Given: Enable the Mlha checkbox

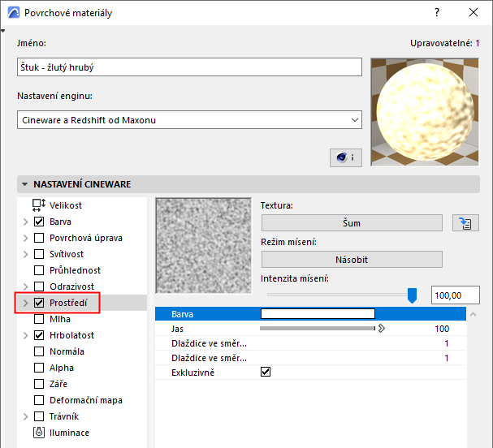Looking at the screenshot, I should [39, 319].
